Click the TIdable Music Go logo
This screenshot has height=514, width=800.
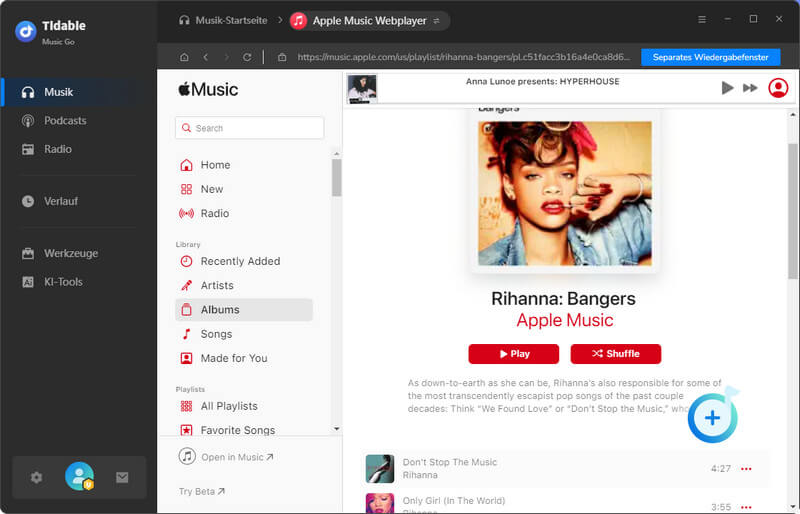click(x=51, y=31)
